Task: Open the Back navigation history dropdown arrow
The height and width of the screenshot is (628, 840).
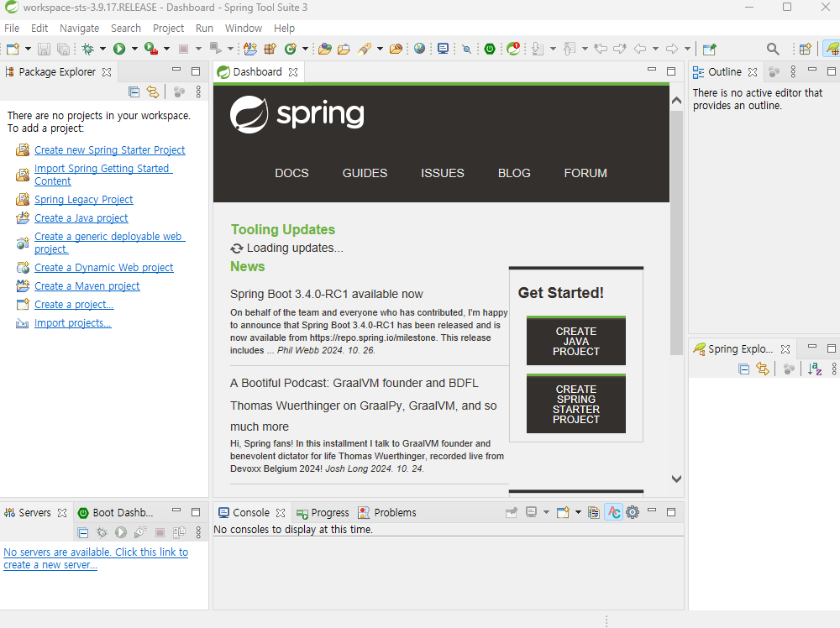Action: point(655,49)
